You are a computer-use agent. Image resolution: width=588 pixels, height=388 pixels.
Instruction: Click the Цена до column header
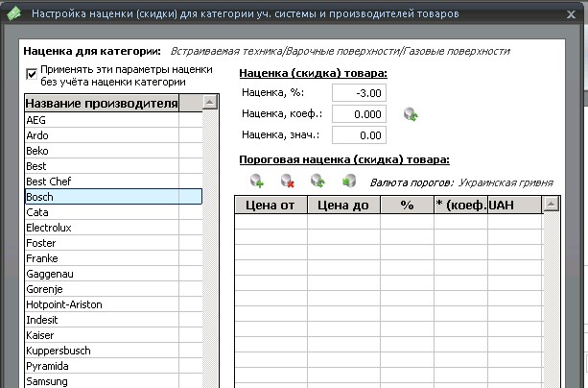click(343, 206)
